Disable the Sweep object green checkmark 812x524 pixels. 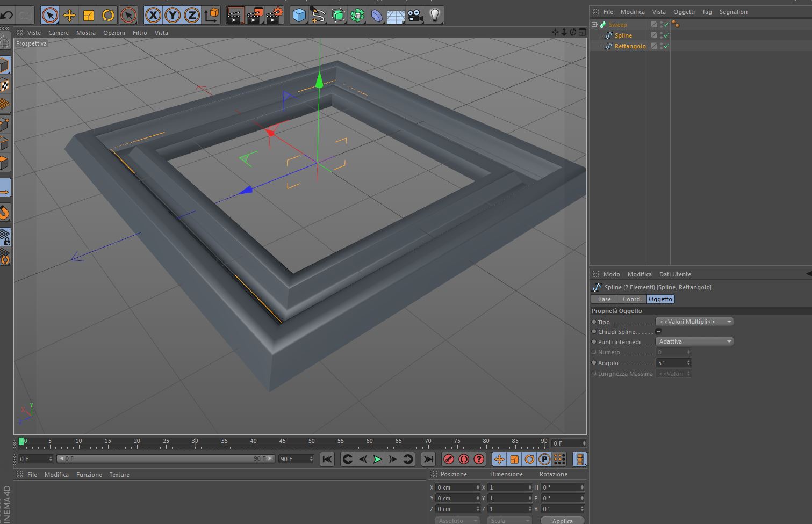pyautogui.click(x=666, y=25)
